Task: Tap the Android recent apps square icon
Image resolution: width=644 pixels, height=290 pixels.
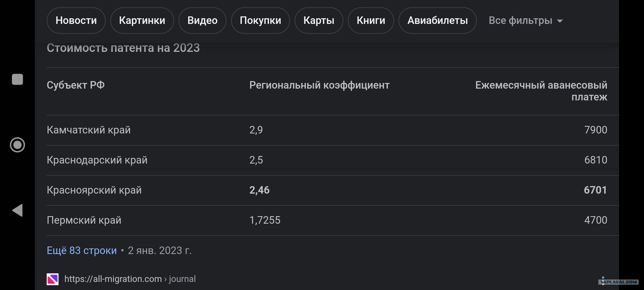Action: click(17, 79)
